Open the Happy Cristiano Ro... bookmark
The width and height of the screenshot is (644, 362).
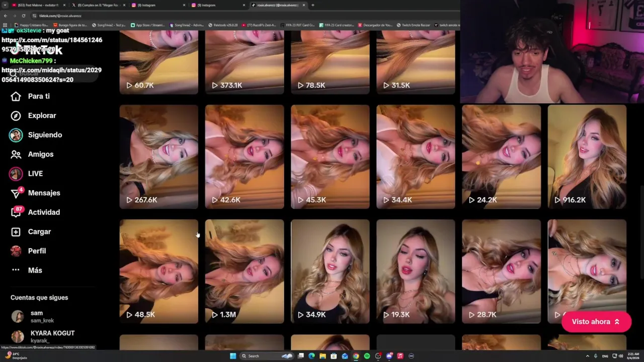[x=31, y=25]
